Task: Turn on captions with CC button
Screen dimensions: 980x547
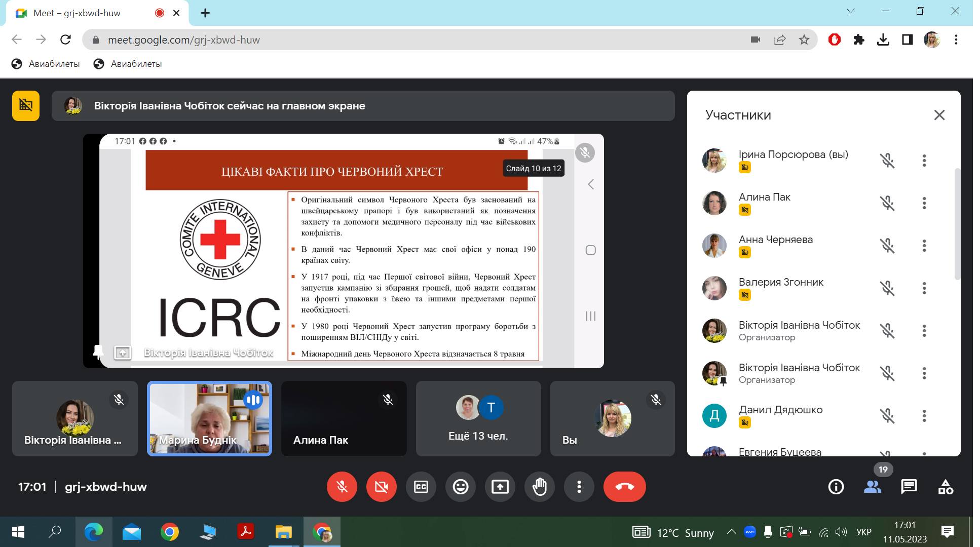Action: pos(421,487)
